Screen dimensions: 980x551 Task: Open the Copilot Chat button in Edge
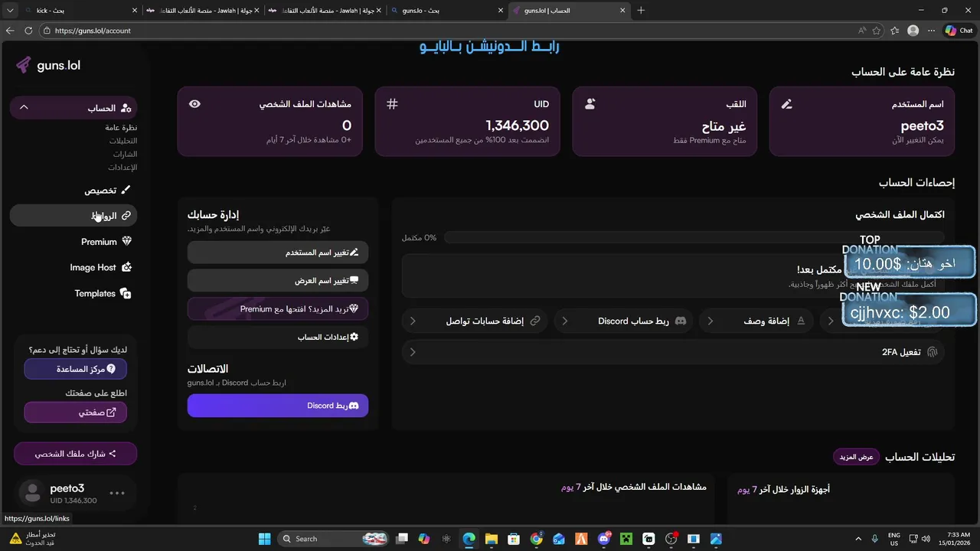point(959,31)
